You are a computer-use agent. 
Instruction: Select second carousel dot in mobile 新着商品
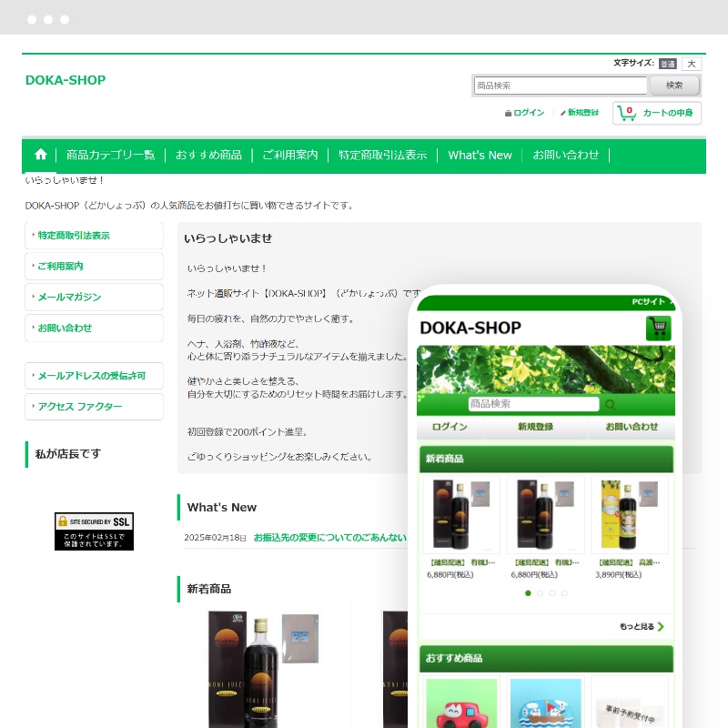pyautogui.click(x=540, y=593)
